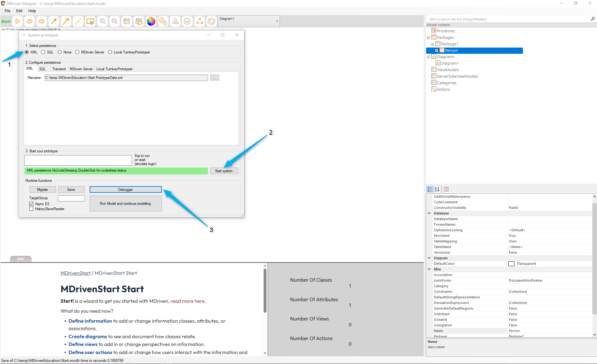597x364 pixels.
Task: Switch to the Transient configuration tab
Action: pyautogui.click(x=59, y=69)
